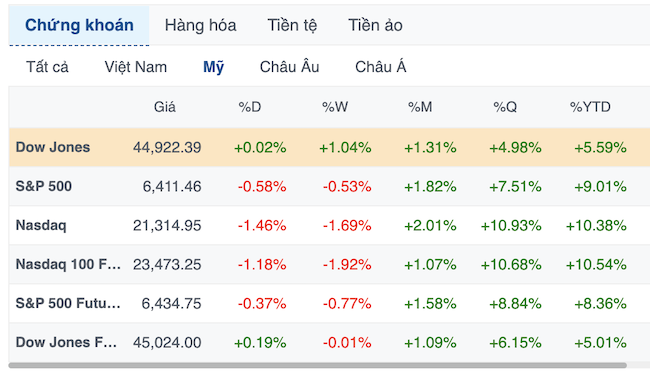This screenshot has height=382, width=650.
Task: Open the S&P 500 index row
Action: click(x=329, y=186)
